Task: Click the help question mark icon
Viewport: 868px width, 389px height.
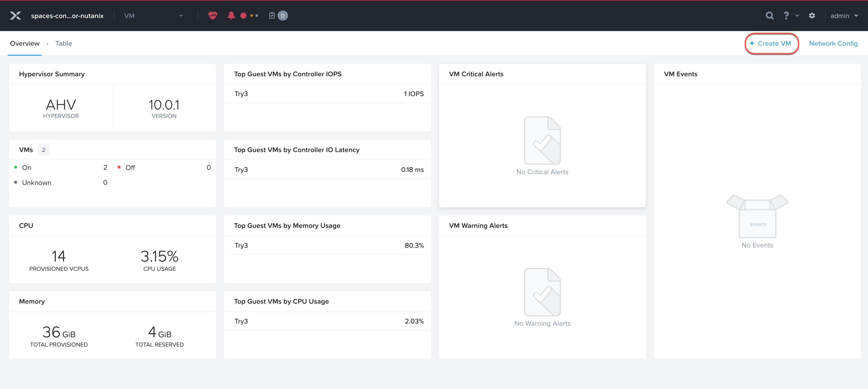Action: [x=786, y=16]
